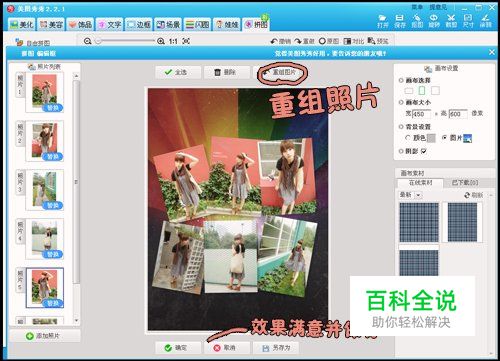Click the zoom in magnifier icon
The width and height of the screenshot is (500, 361).
coord(161,41)
